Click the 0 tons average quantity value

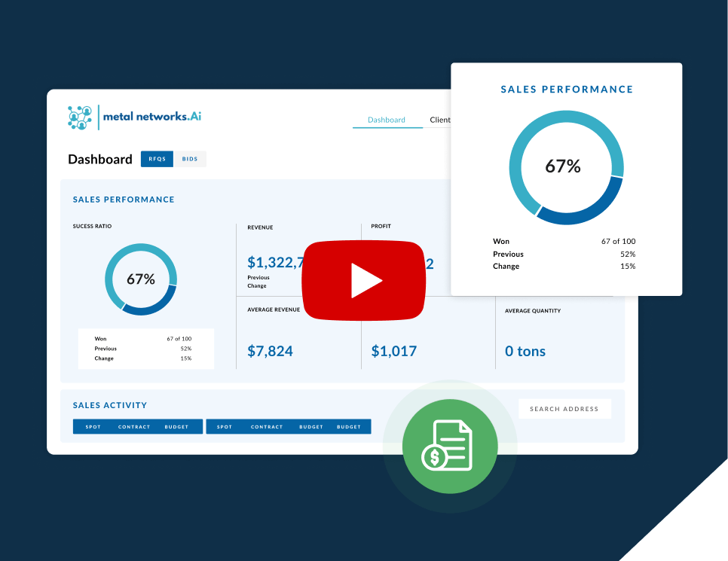tap(525, 351)
